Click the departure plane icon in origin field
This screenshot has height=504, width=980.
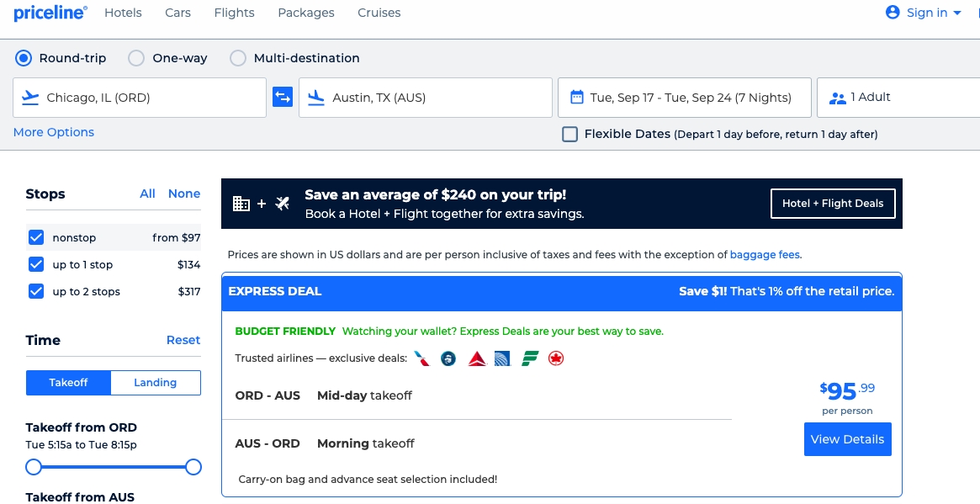pos(30,97)
